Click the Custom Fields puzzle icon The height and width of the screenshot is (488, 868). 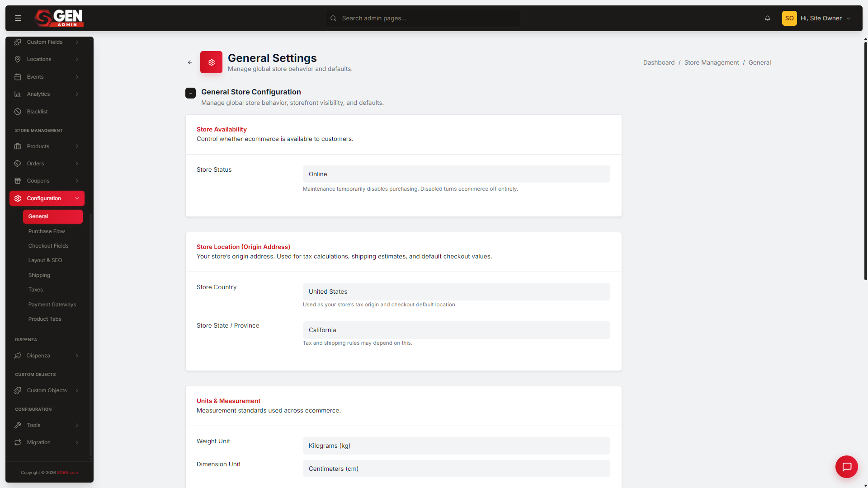18,42
